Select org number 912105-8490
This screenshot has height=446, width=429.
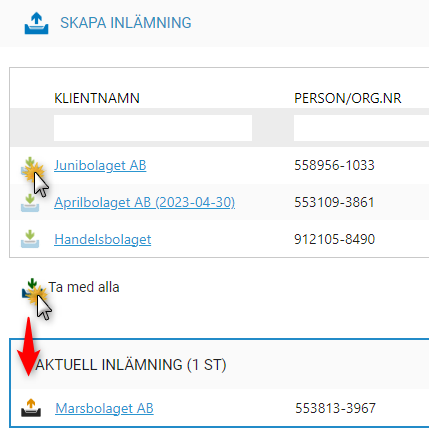coord(334,239)
